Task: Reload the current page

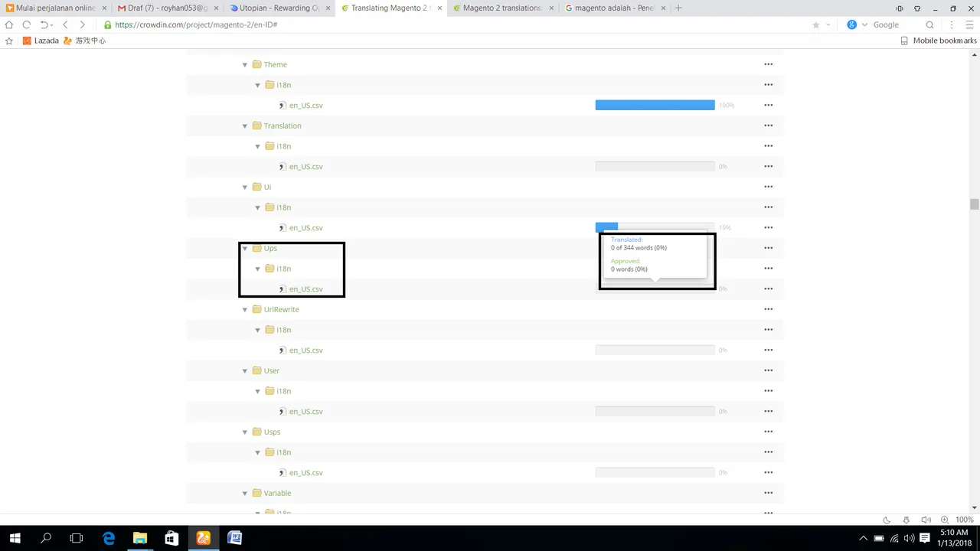Action: (27, 24)
